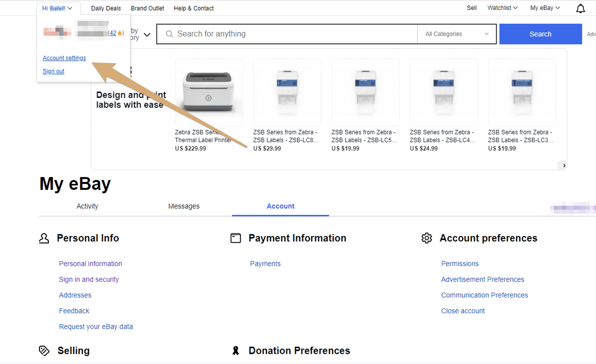Image resolution: width=596 pixels, height=364 pixels.
Task: Expand the Shop by category chevron
Action: 147,35
